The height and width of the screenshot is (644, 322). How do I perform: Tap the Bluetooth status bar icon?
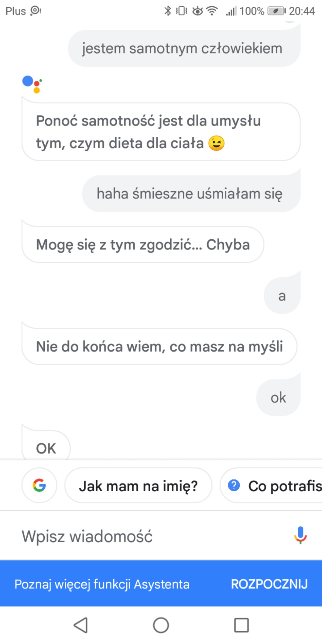[x=167, y=11]
